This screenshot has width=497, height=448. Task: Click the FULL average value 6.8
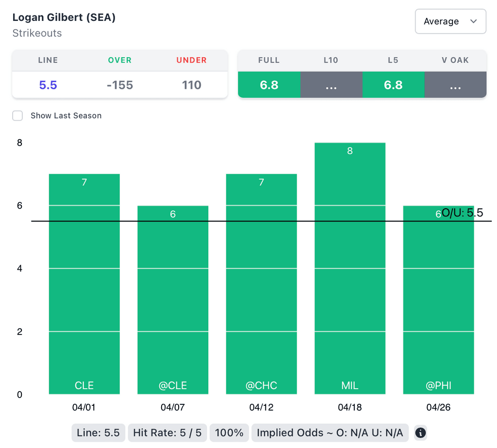269,84
